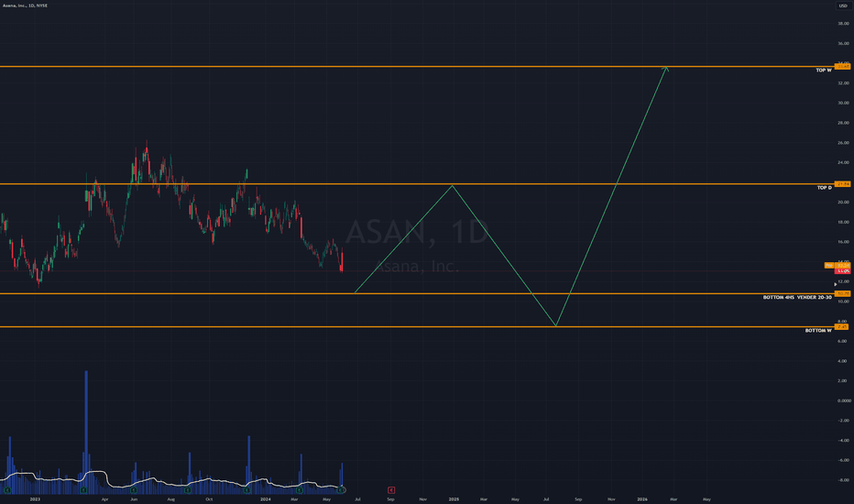Image resolution: width=854 pixels, height=504 pixels.
Task: Click the small arrow marker on price scale
Action: click(836, 284)
